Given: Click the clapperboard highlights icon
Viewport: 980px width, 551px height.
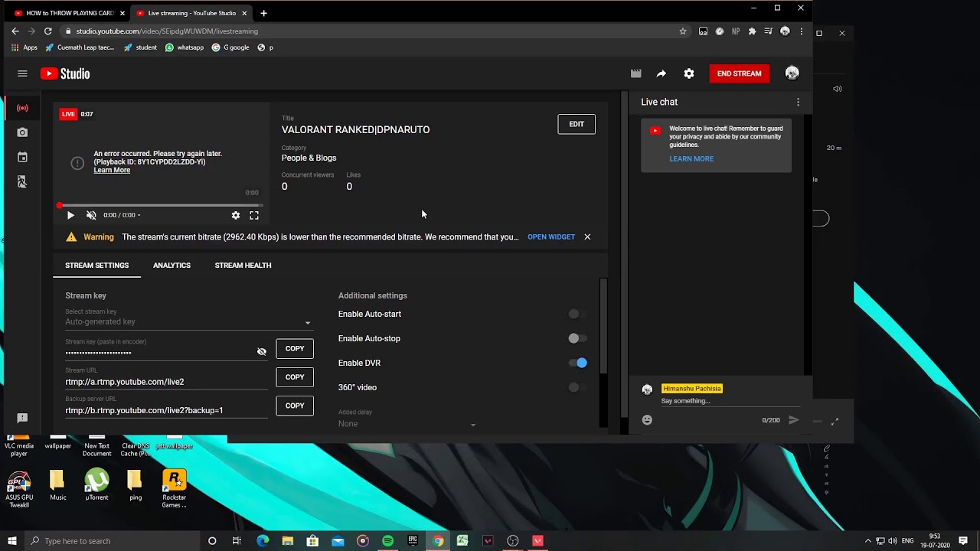Looking at the screenshot, I should click(x=635, y=73).
